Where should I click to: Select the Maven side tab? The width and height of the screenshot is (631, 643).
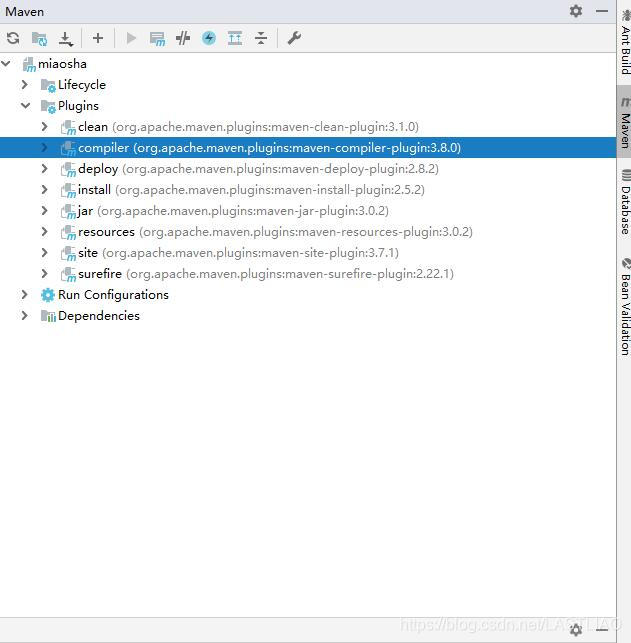(624, 122)
